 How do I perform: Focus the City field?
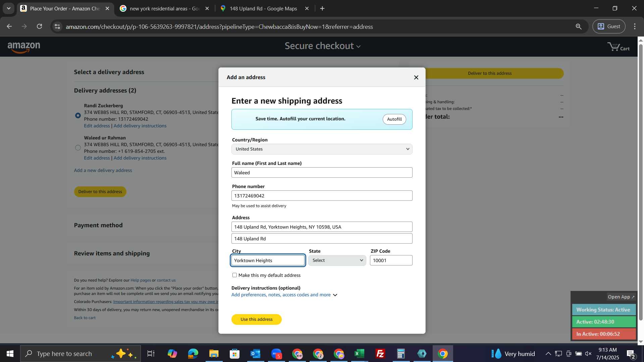pos(268,260)
